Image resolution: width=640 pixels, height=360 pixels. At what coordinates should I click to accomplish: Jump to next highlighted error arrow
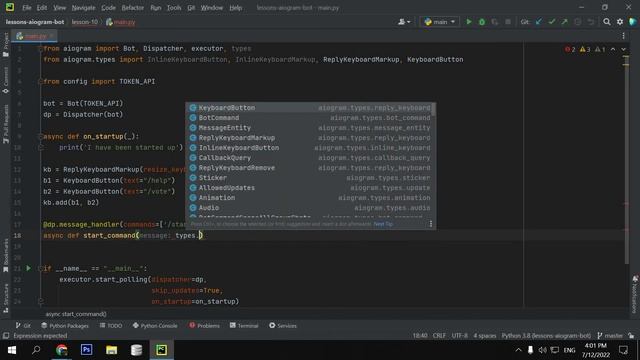(624, 49)
